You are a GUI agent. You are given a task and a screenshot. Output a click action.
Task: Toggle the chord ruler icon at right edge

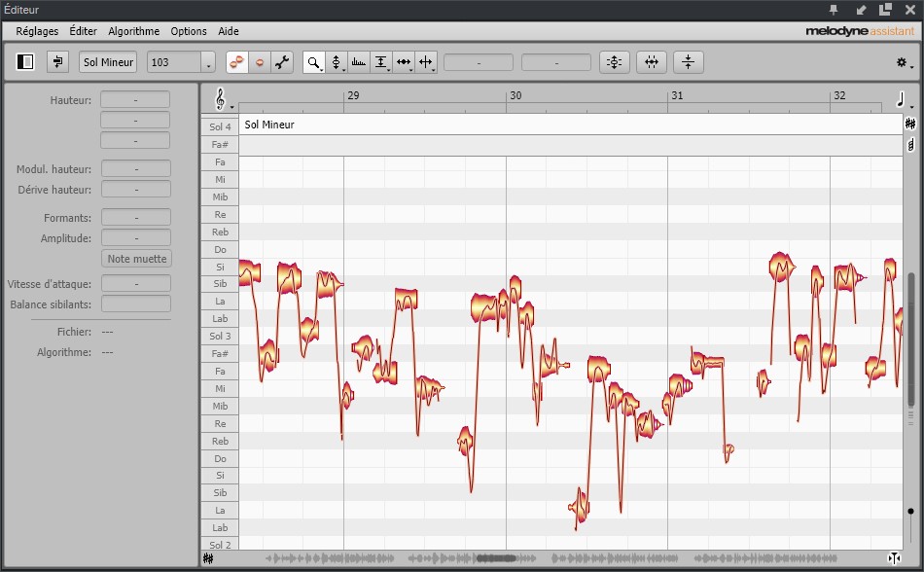(x=910, y=144)
